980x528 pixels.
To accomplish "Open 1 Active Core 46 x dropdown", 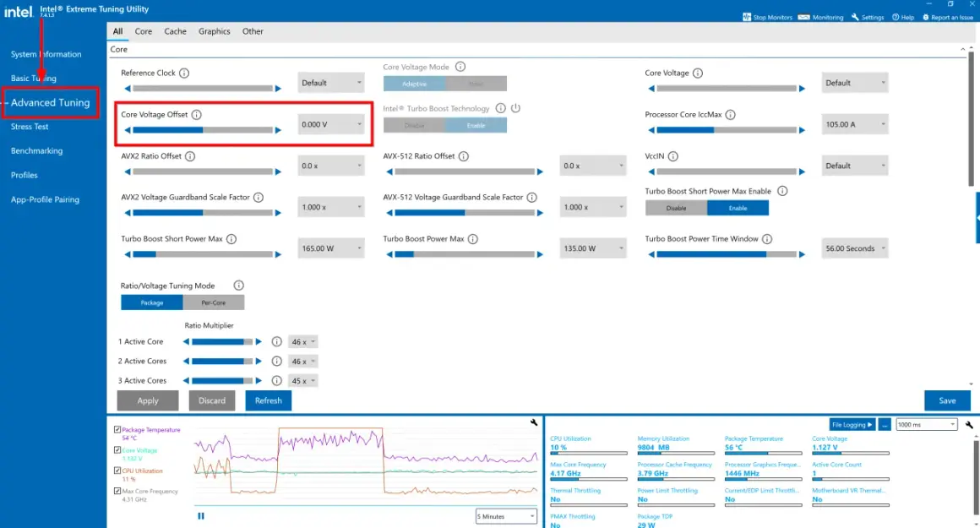I will click(303, 342).
